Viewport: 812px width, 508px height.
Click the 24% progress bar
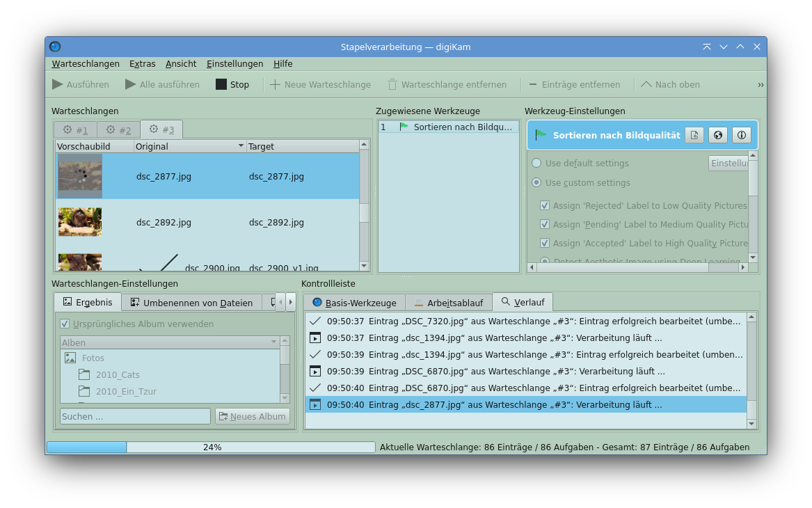click(212, 447)
